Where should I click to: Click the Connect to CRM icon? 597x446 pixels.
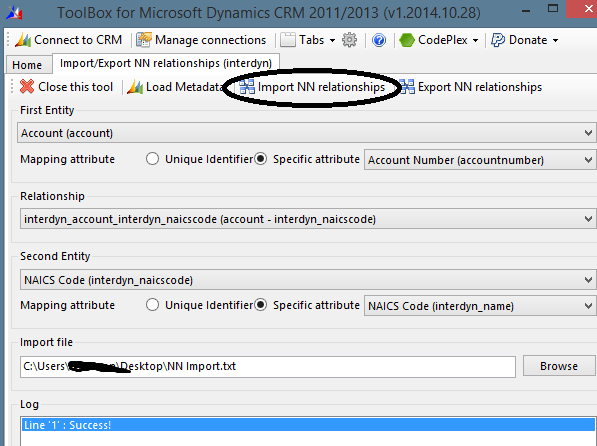(23, 40)
